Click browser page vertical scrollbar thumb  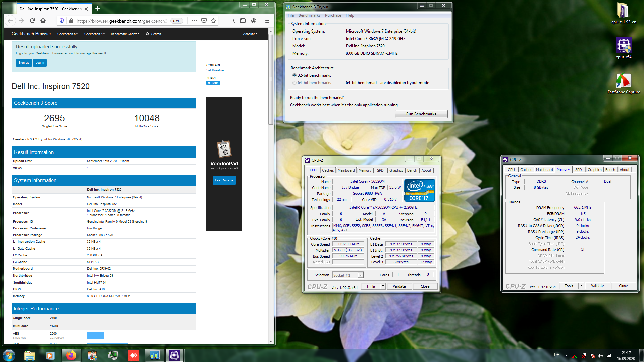click(x=271, y=79)
